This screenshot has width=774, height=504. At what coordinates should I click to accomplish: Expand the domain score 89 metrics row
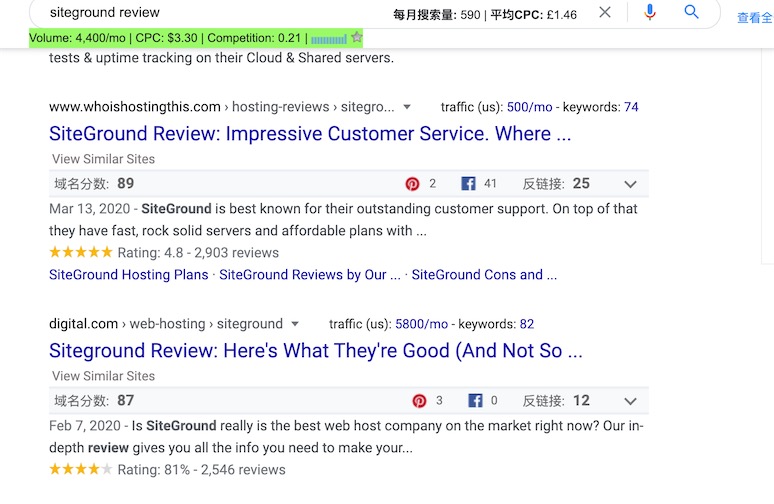(x=630, y=185)
